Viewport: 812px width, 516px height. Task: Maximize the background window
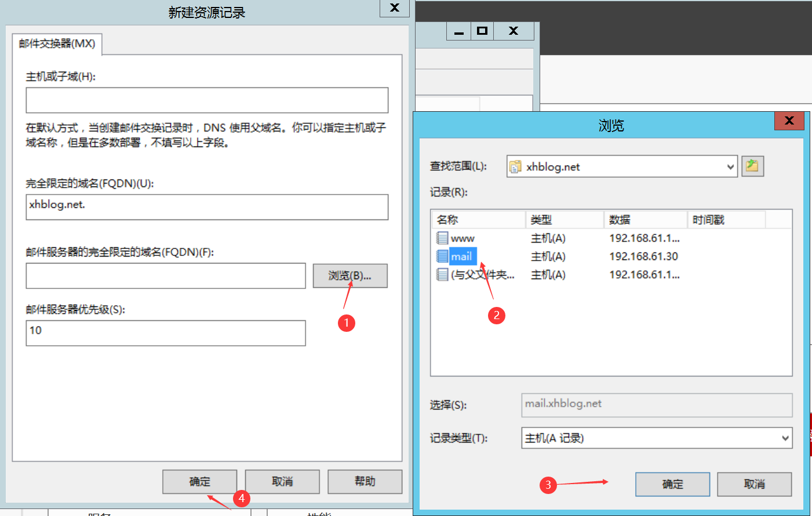(482, 31)
